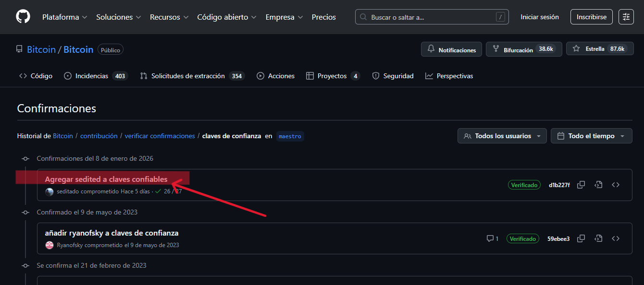Click the GitHub logo icon
This screenshot has width=644, height=285.
[x=23, y=17]
